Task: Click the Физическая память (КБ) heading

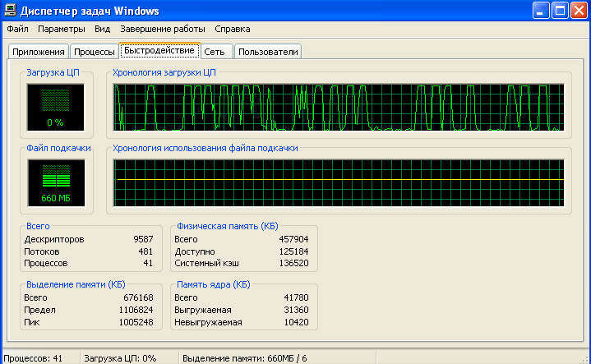Action: 228,226
